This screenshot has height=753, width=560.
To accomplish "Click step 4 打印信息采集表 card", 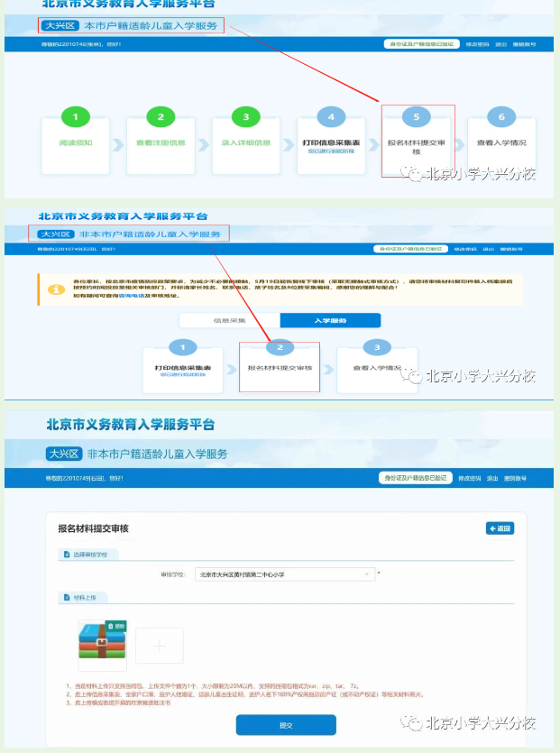I will pyautogui.click(x=331, y=141).
